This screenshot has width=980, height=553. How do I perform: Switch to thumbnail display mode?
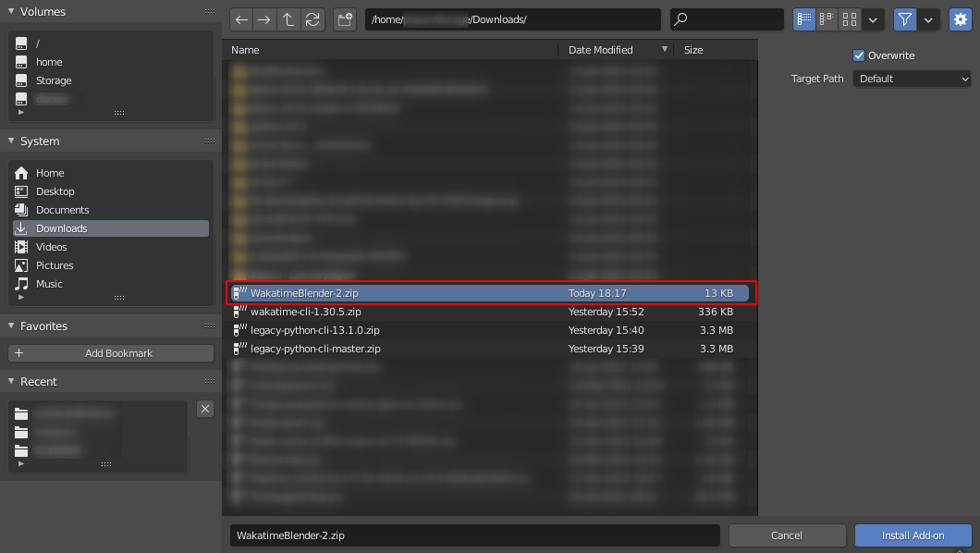[x=850, y=19]
